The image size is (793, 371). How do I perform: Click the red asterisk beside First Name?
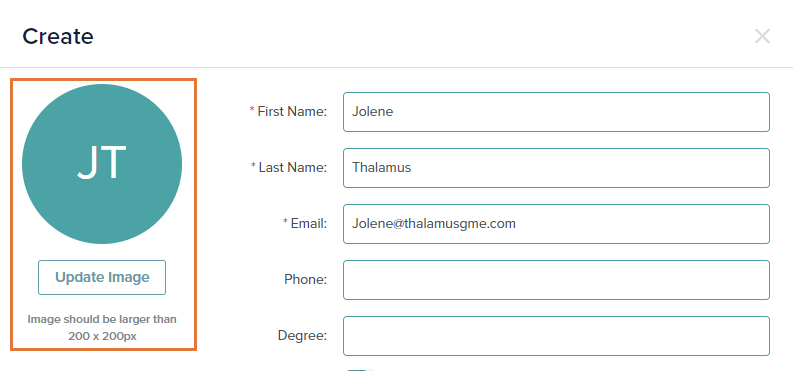point(252,109)
